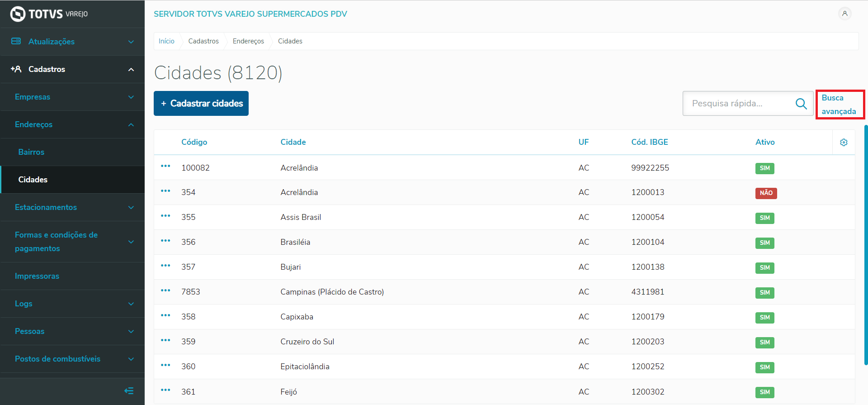Image resolution: width=868 pixels, height=405 pixels.
Task: Click the city name Epitaciolândia
Action: coord(305,367)
